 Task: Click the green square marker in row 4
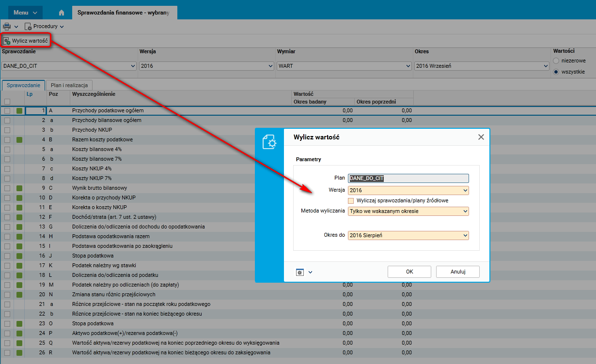19,139
